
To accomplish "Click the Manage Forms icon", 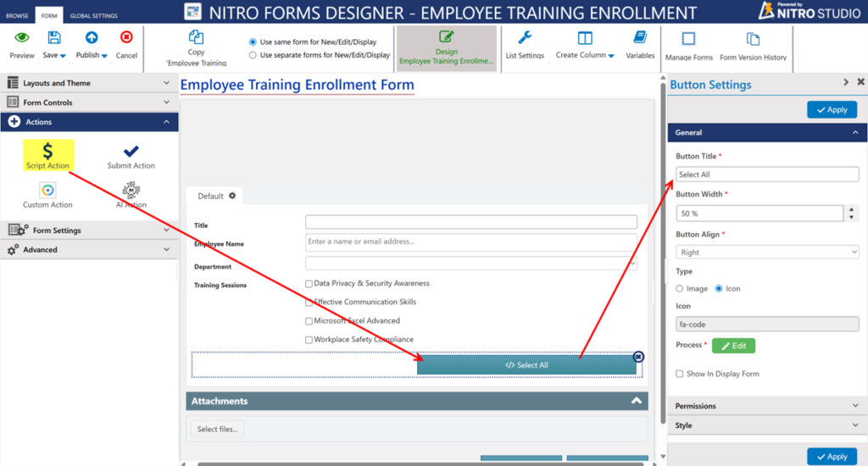I will tap(688, 40).
